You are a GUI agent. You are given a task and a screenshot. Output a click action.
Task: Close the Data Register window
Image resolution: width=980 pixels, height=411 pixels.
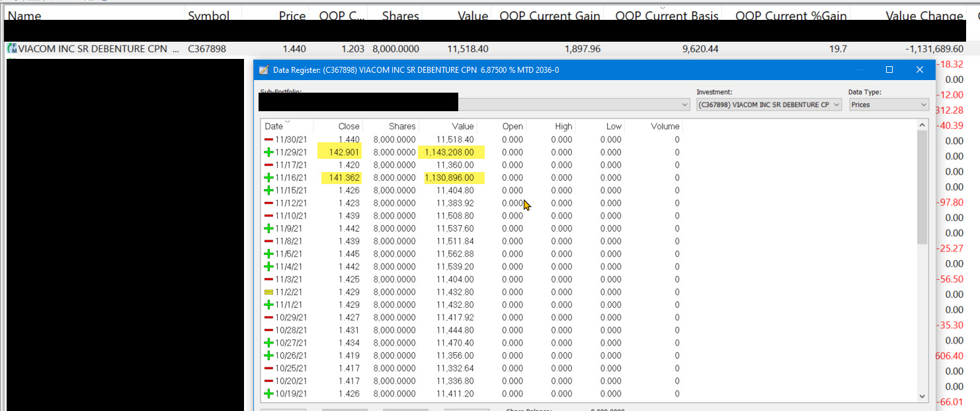pos(920,69)
